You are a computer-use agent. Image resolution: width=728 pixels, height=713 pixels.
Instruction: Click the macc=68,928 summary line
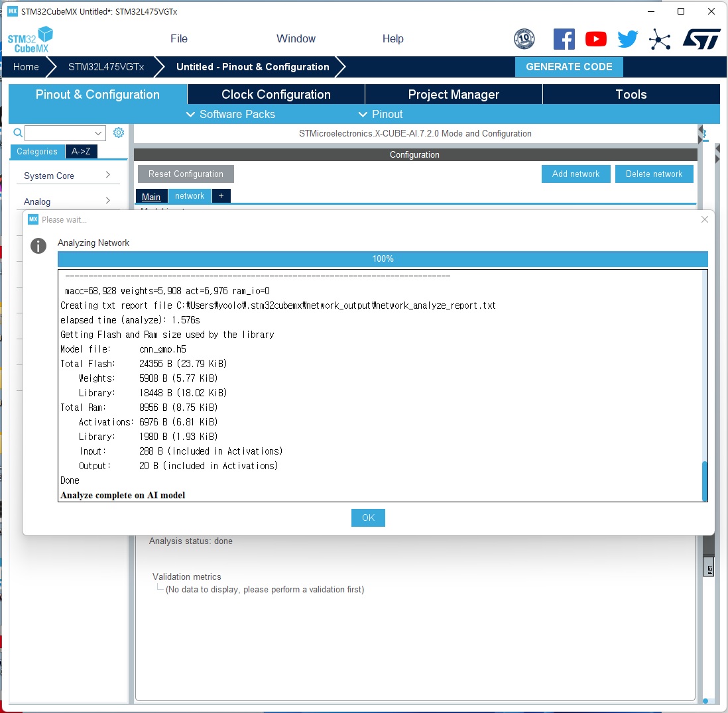[167, 291]
